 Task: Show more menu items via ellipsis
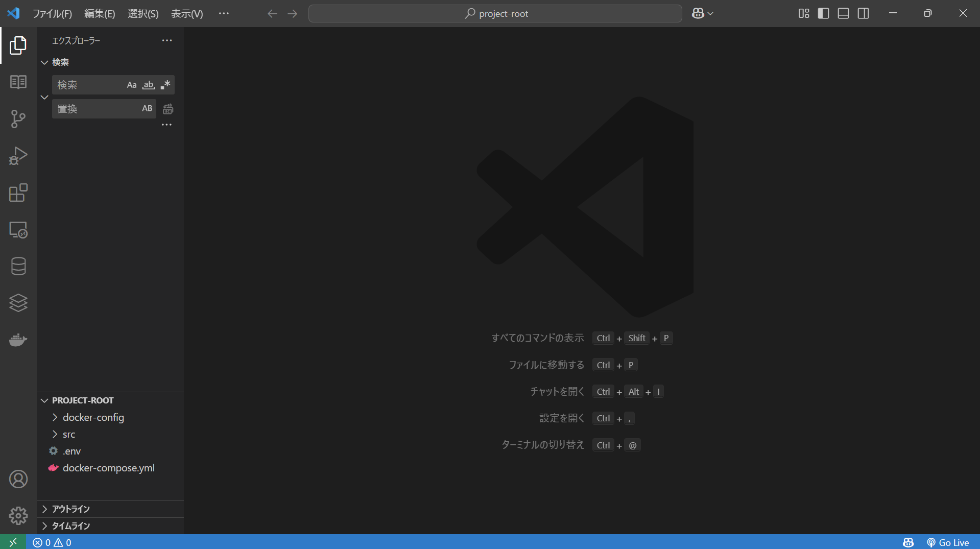(x=224, y=14)
